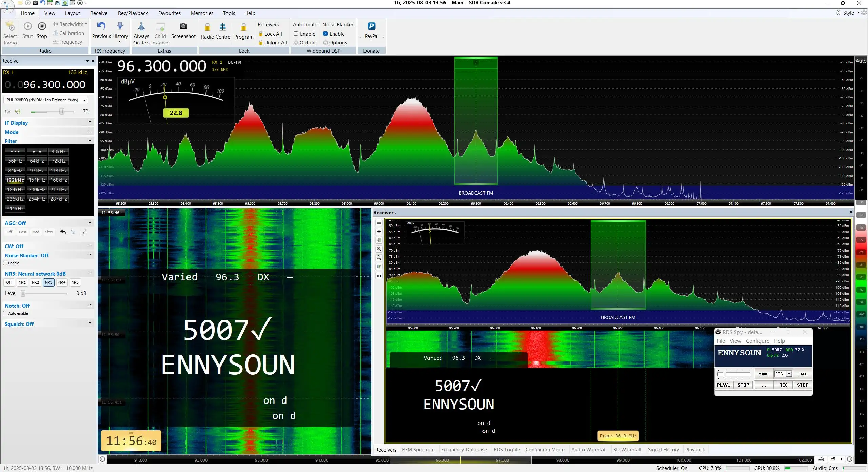Viewport: 868px width, 472px height.
Task: Open the audio output device dropdown
Action: 84,100
